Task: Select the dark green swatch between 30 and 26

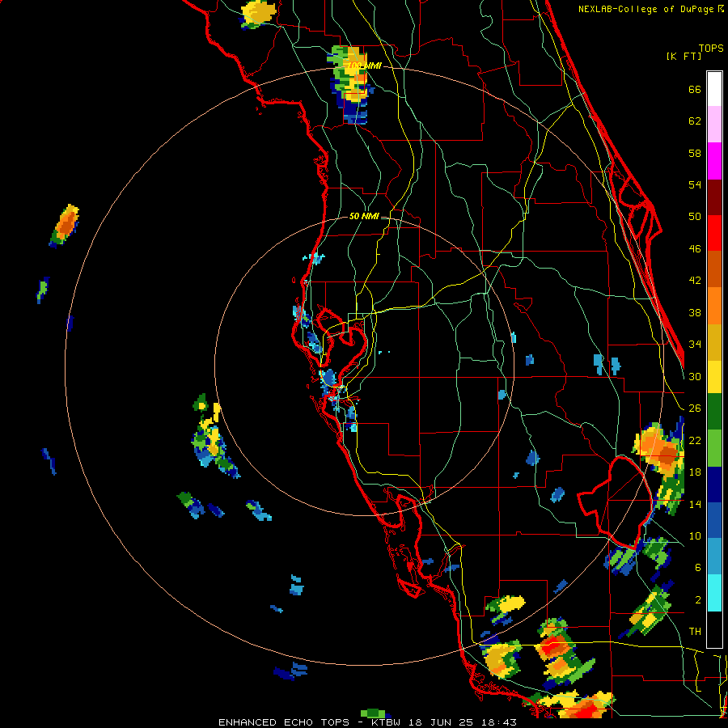Action: [x=714, y=412]
